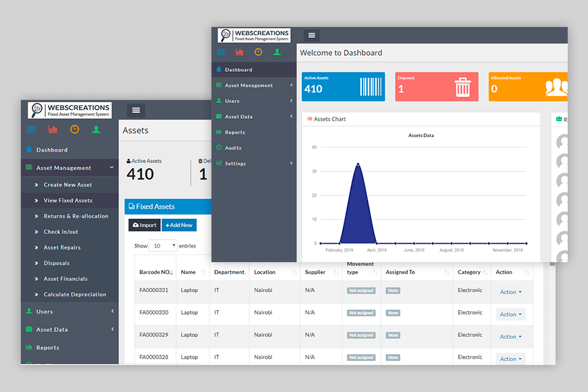Viewport: 588px width, 392px height.
Task: Select the green user icon in the sidebar
Action: pyautogui.click(x=277, y=52)
